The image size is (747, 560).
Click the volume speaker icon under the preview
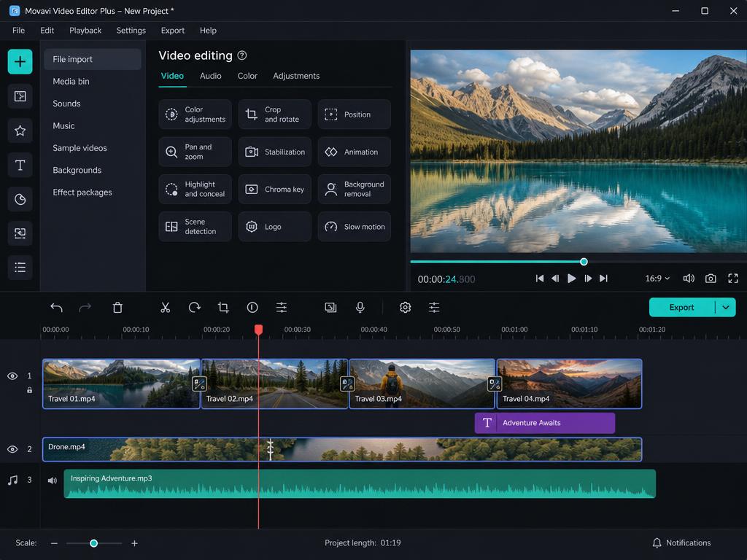pos(689,279)
